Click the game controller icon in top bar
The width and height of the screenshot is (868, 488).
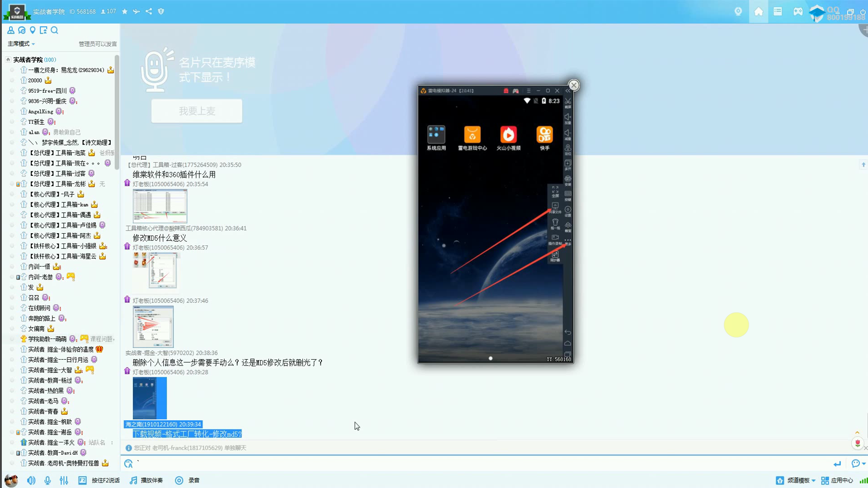point(798,12)
